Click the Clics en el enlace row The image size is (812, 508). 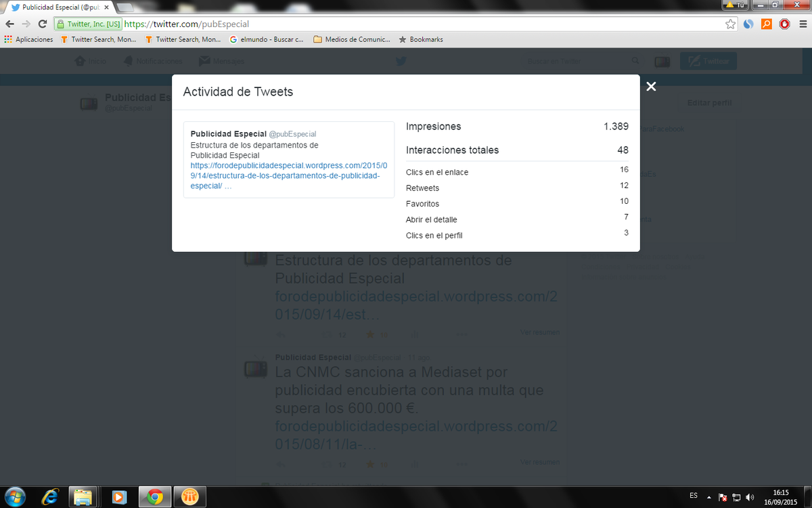[517, 171]
